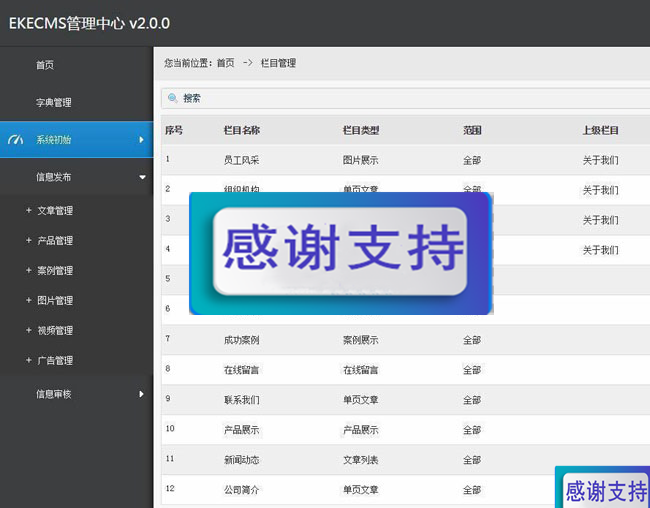Open 首页 in the sidebar
The width and height of the screenshot is (650, 508).
pyautogui.click(x=45, y=65)
